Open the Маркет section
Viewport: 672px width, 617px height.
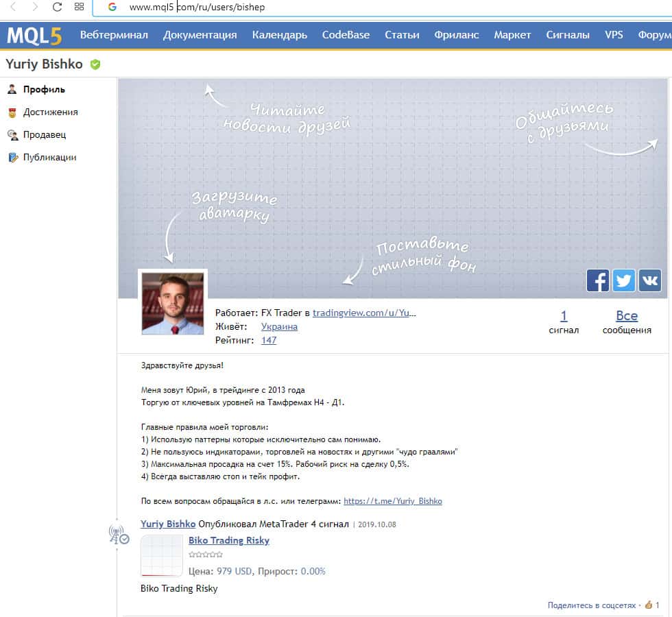[512, 35]
